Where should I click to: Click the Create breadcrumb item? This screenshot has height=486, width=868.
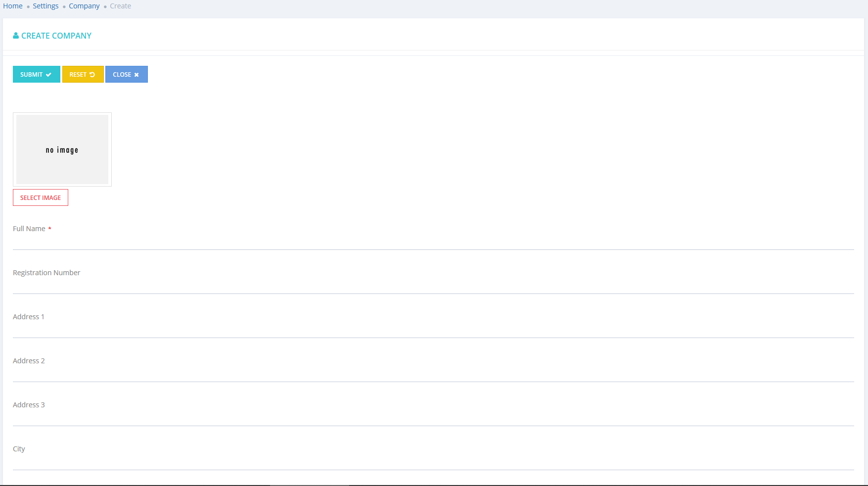point(120,6)
